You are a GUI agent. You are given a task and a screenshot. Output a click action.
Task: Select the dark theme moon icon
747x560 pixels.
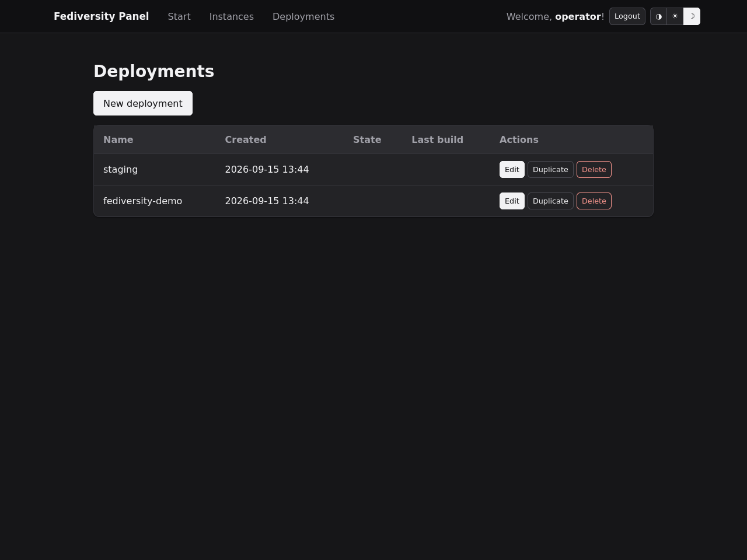[x=692, y=16]
